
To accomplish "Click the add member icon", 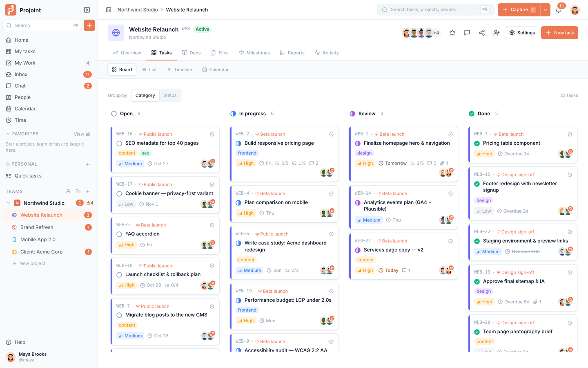I will (x=497, y=33).
